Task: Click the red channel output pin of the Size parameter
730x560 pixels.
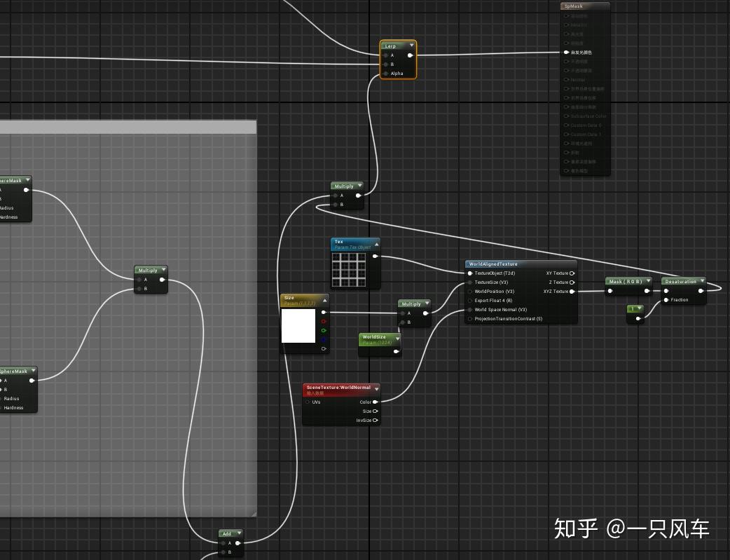Action: pyautogui.click(x=324, y=321)
